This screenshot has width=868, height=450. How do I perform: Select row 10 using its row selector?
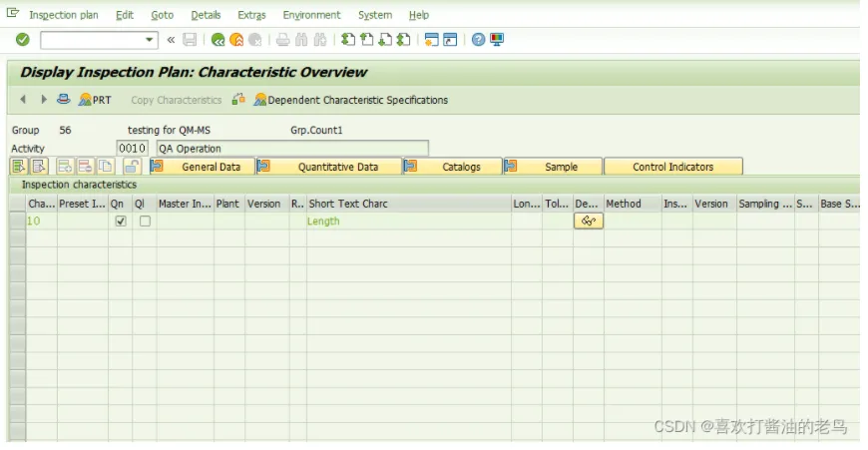pyautogui.click(x=18, y=221)
